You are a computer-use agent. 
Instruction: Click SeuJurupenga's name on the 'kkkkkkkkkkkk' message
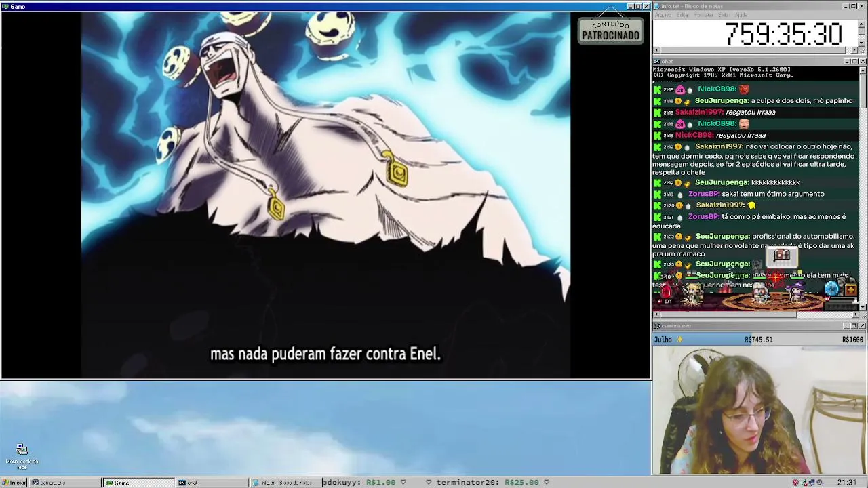pyautogui.click(x=722, y=182)
